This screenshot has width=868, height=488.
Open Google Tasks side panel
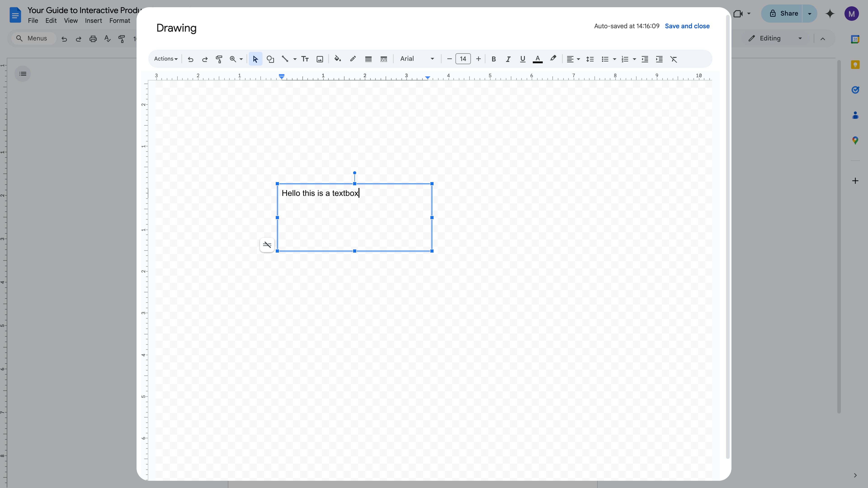click(x=855, y=90)
